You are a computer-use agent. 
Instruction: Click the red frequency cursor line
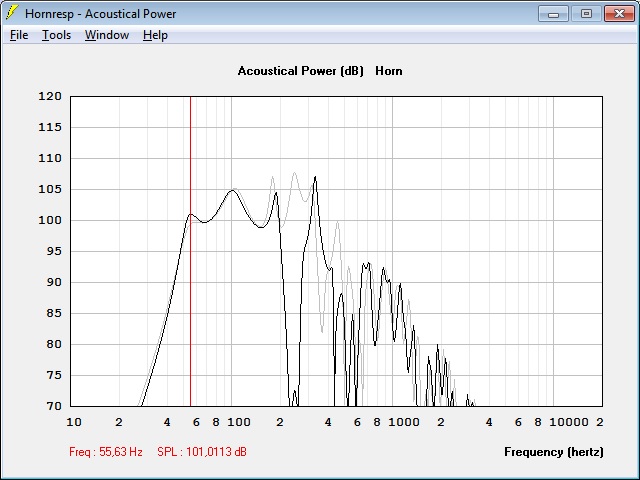191,251
